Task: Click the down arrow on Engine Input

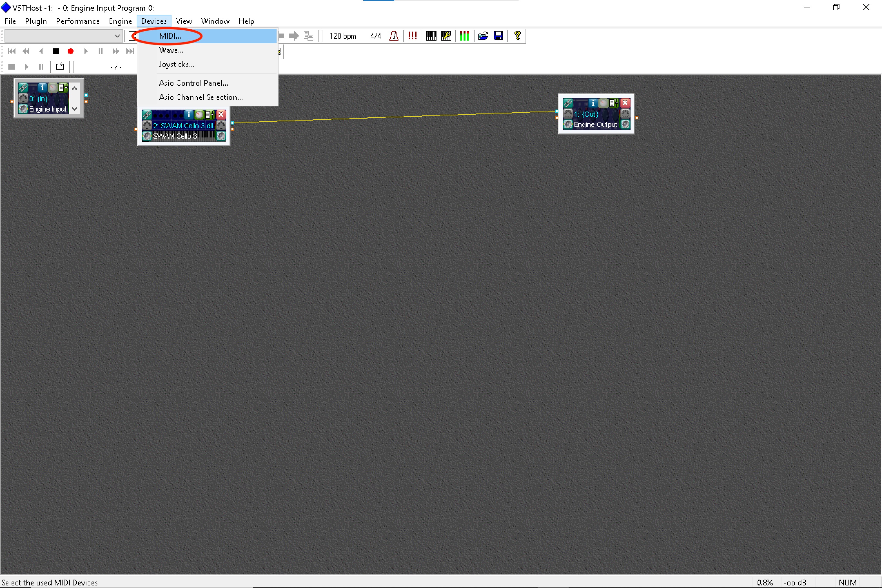Action: (74, 109)
